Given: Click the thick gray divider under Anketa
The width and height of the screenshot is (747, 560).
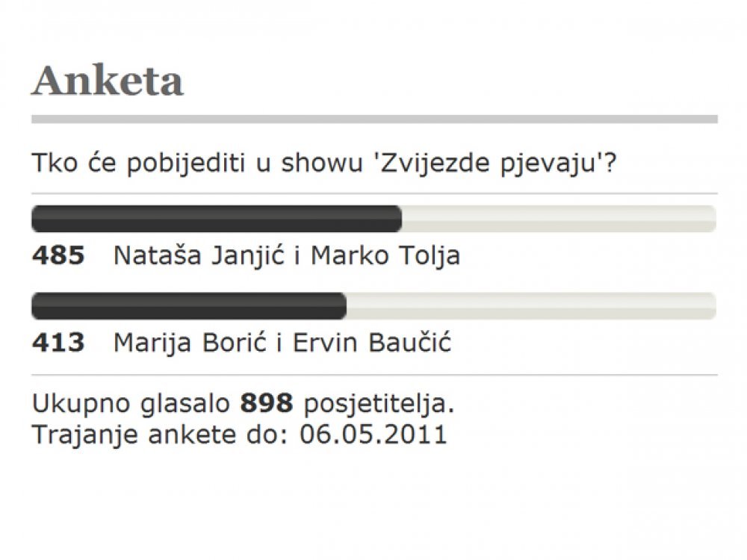Looking at the screenshot, I should (x=374, y=119).
